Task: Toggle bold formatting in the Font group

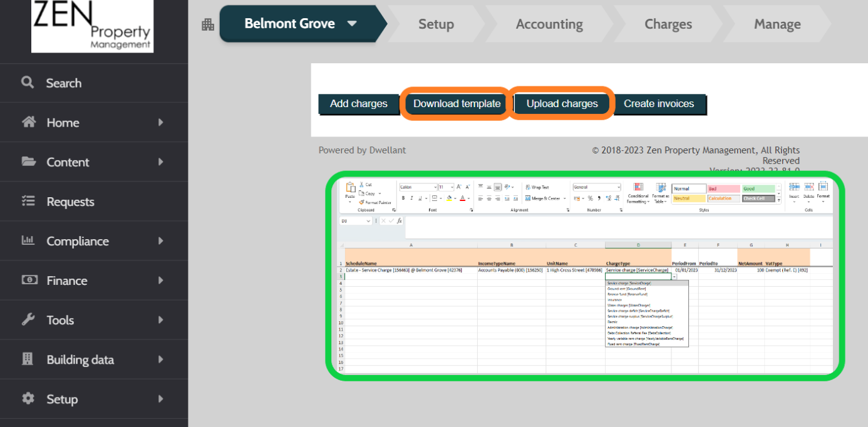Action: click(403, 197)
